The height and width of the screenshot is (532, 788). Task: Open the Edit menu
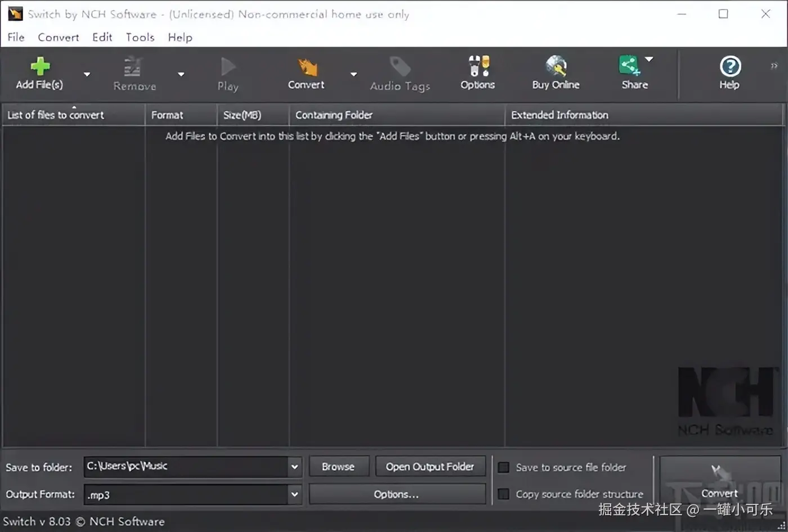[102, 37]
